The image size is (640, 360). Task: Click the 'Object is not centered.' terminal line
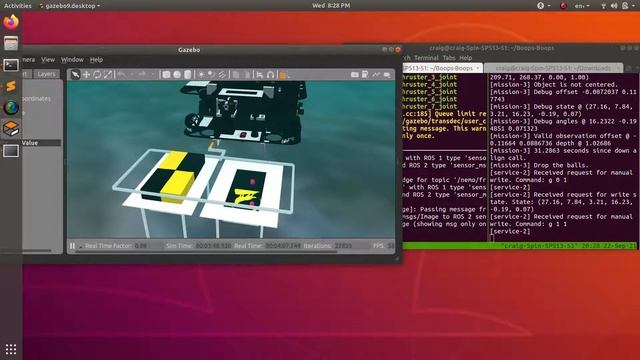coord(554,84)
